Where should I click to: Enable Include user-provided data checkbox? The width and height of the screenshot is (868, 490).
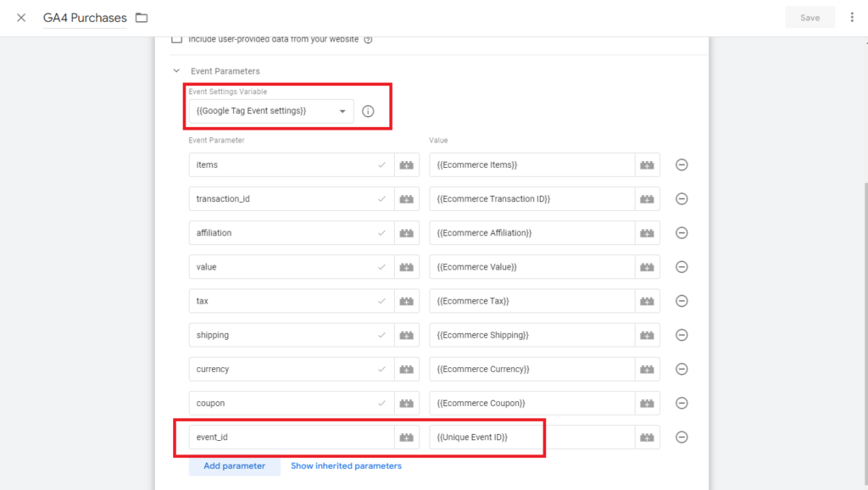(176, 39)
